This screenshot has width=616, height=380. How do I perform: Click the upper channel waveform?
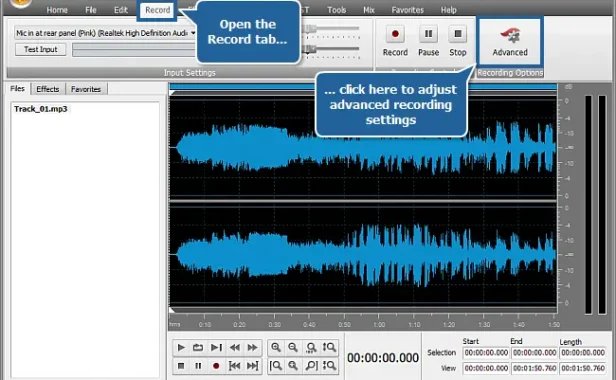click(x=363, y=147)
